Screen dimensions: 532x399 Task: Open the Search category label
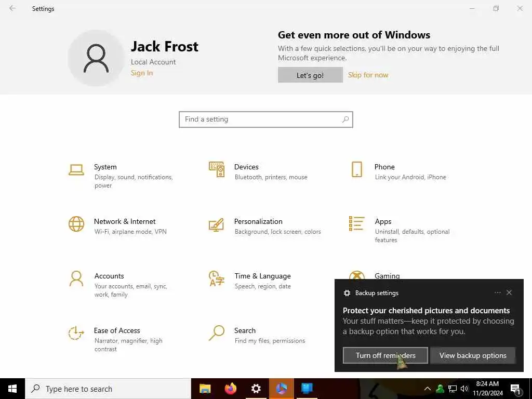[245, 330]
